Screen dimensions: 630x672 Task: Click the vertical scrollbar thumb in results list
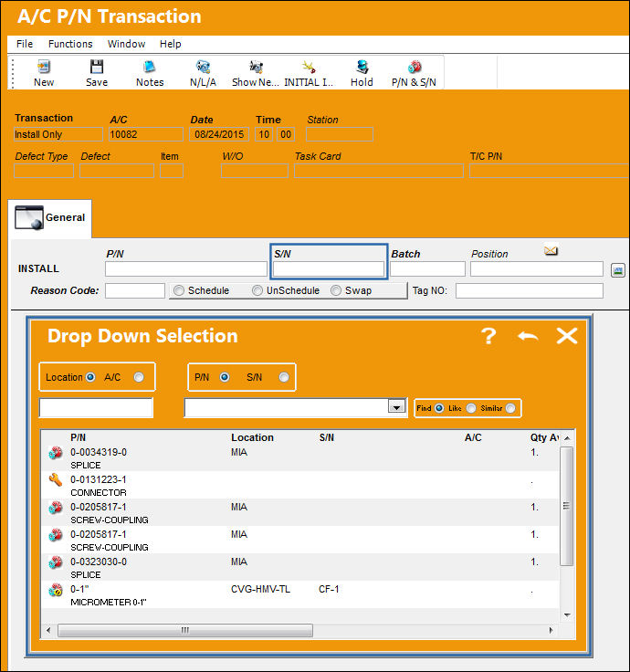[566, 506]
